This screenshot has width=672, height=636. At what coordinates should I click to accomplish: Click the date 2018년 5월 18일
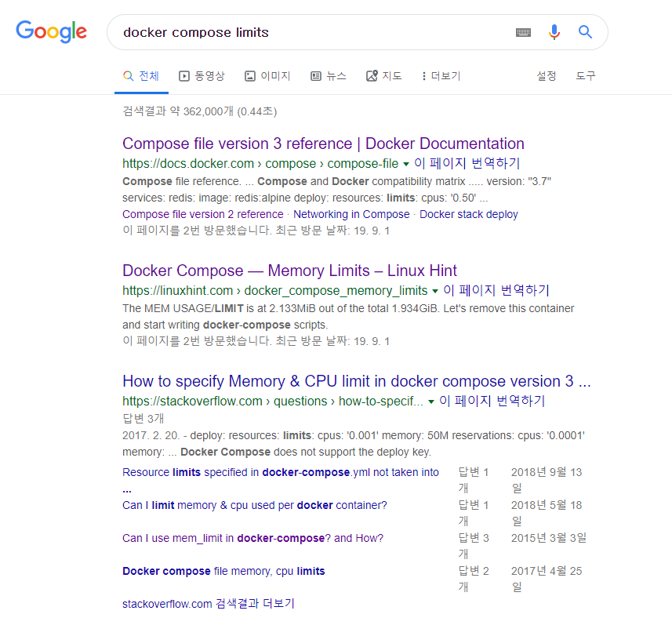coord(547,513)
